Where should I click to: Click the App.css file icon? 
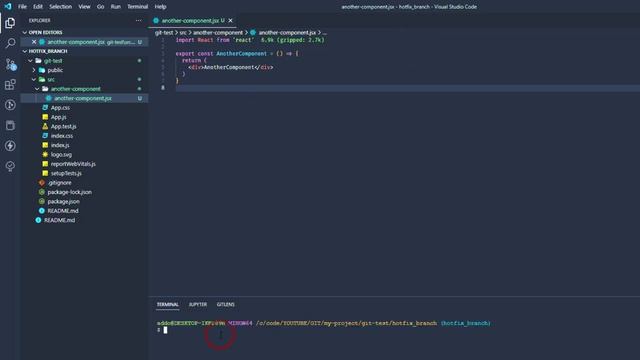click(x=45, y=107)
